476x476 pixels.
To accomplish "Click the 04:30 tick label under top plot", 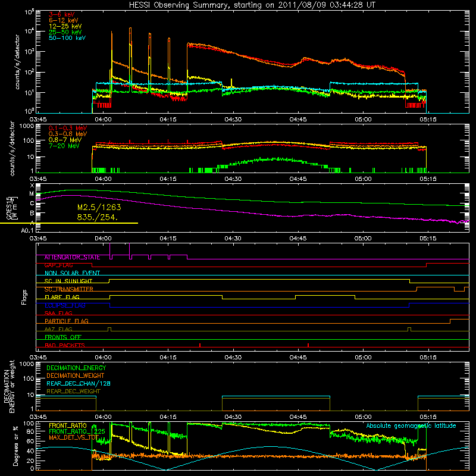I will click(233, 120).
